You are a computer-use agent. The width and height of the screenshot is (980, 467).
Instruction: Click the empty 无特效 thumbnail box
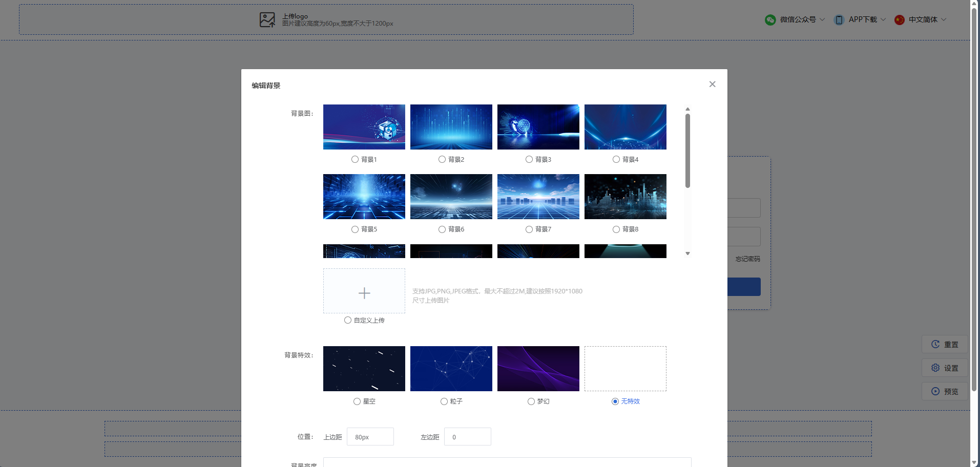coord(625,369)
